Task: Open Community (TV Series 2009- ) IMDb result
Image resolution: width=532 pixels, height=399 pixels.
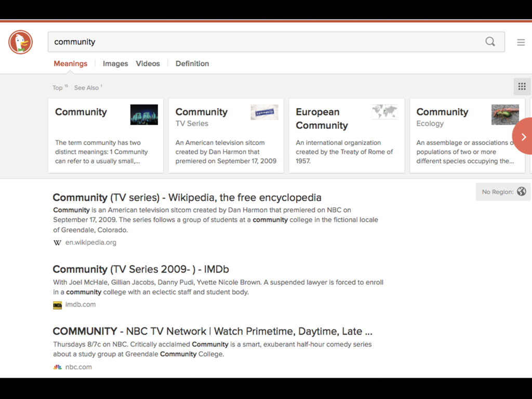Action: [141, 270]
